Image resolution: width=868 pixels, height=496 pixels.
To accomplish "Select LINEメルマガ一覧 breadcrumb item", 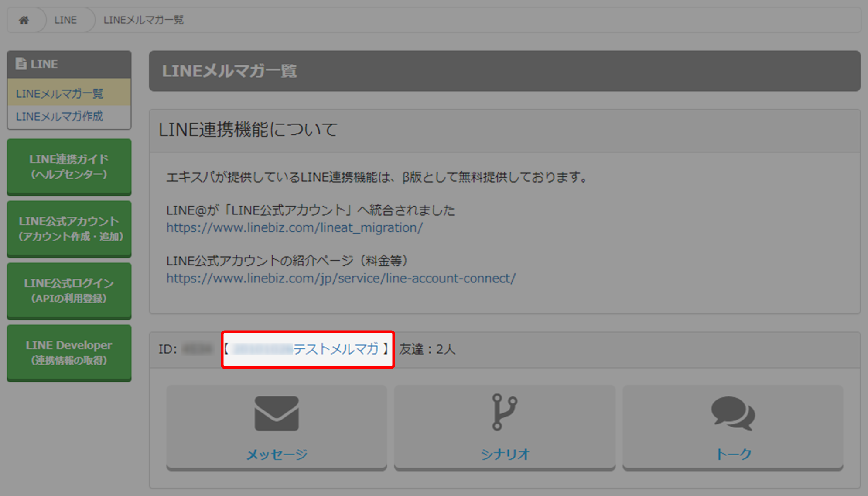I will tap(144, 20).
